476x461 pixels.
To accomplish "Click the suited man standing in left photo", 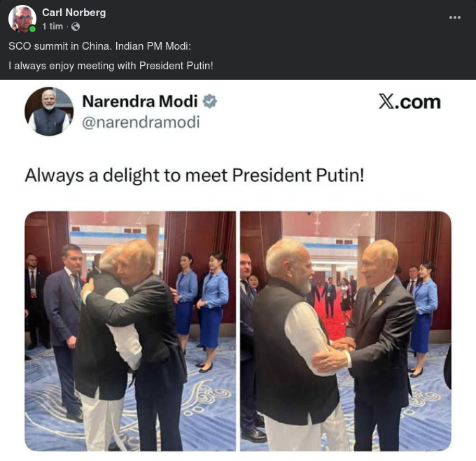I will (x=64, y=308).
